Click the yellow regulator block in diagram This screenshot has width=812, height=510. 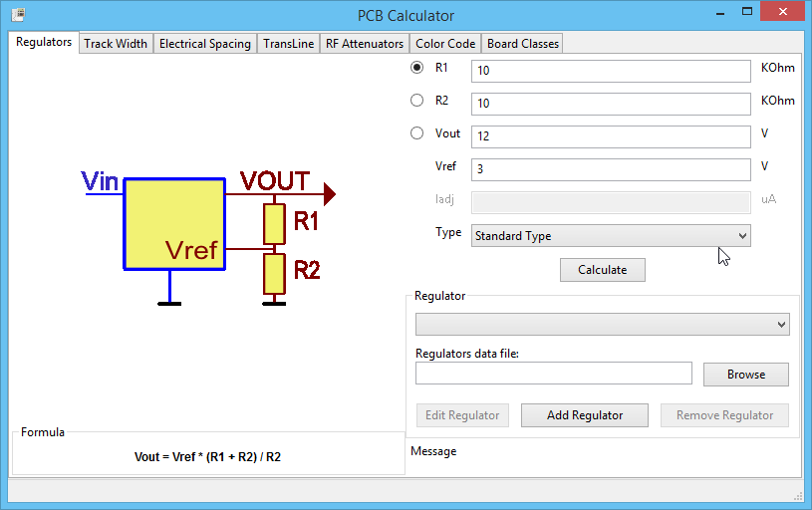click(174, 224)
